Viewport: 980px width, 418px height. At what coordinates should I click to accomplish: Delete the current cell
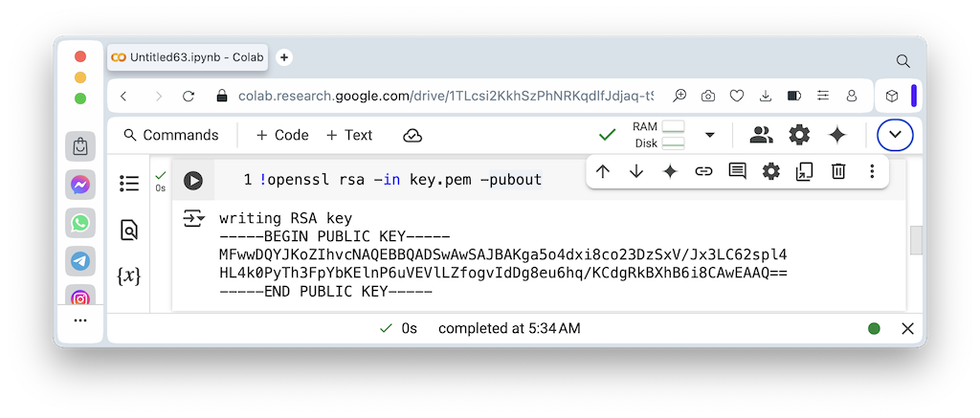click(838, 171)
